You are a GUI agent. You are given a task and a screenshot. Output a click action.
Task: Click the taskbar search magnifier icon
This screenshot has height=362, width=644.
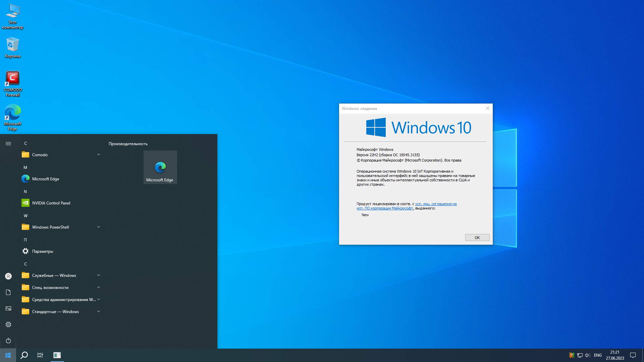point(24,355)
